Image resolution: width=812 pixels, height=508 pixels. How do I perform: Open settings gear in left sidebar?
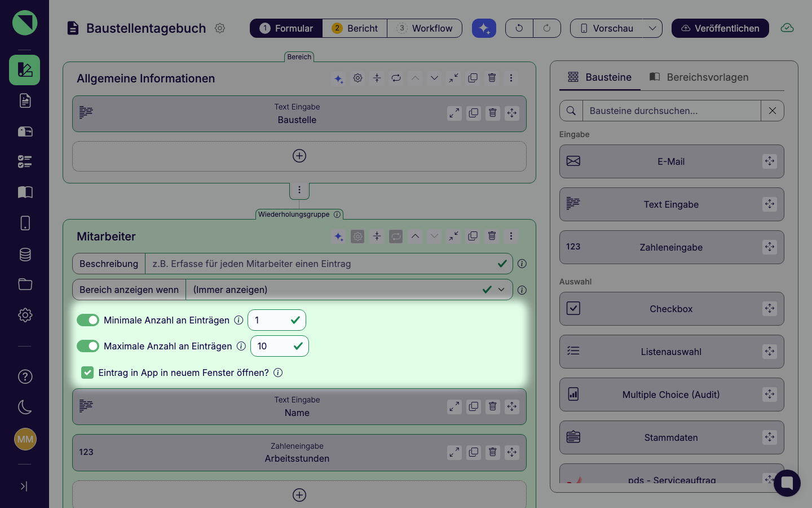pyautogui.click(x=25, y=315)
